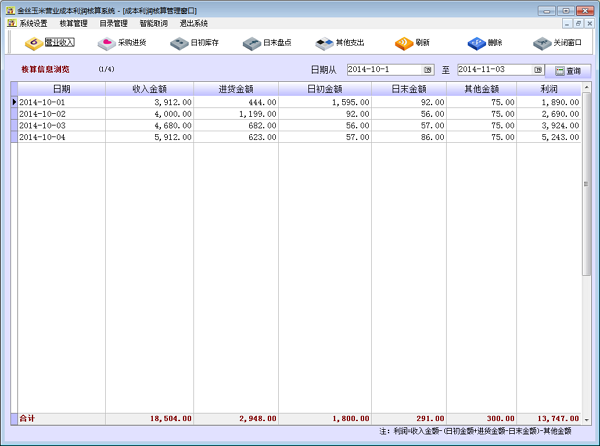
Task: Open the 营业收入 toolbar item
Action: (x=49, y=42)
